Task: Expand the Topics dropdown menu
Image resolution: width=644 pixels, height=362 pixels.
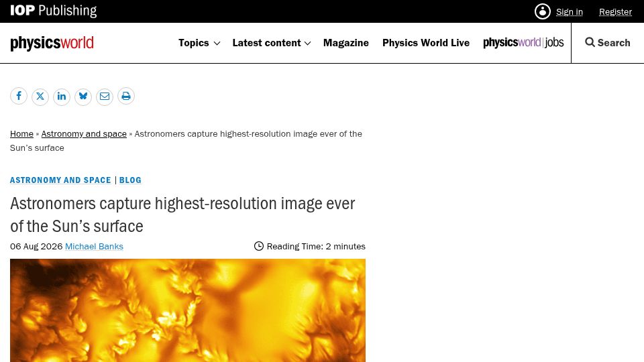Action: (x=199, y=43)
